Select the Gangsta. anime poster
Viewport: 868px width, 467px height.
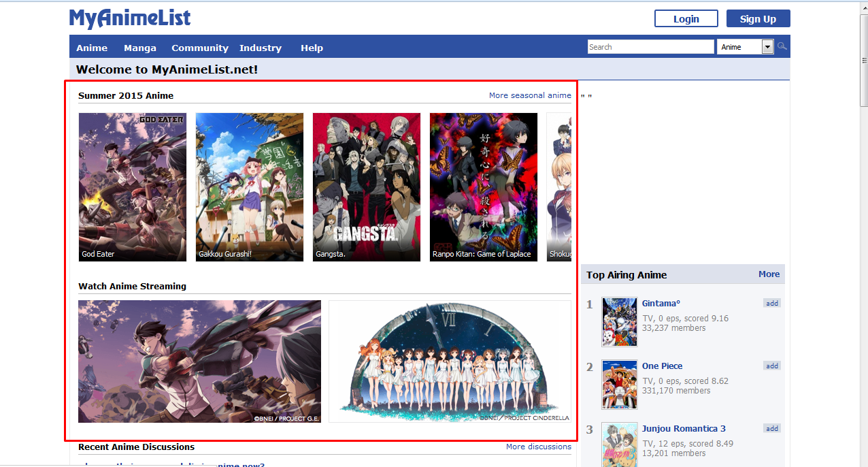pos(367,187)
